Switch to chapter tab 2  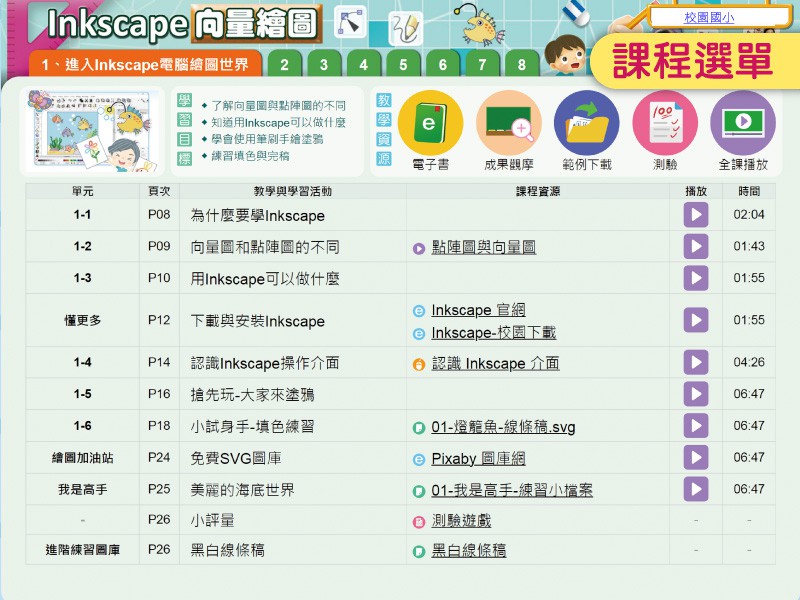point(285,65)
